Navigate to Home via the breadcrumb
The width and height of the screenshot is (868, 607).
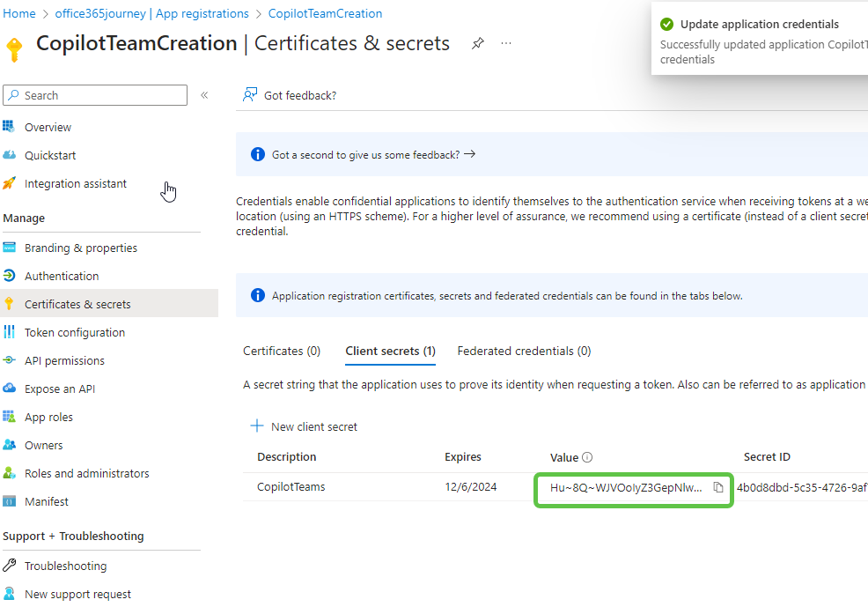click(x=19, y=13)
